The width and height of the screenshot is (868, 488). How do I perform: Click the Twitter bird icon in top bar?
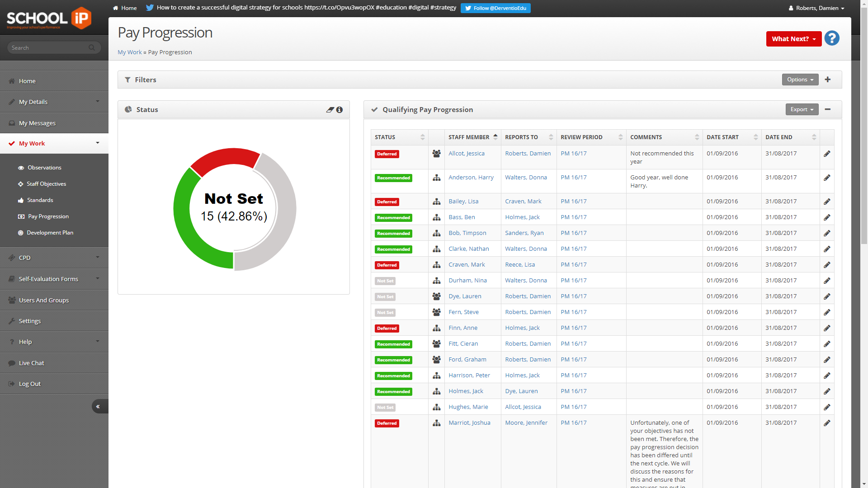(150, 8)
